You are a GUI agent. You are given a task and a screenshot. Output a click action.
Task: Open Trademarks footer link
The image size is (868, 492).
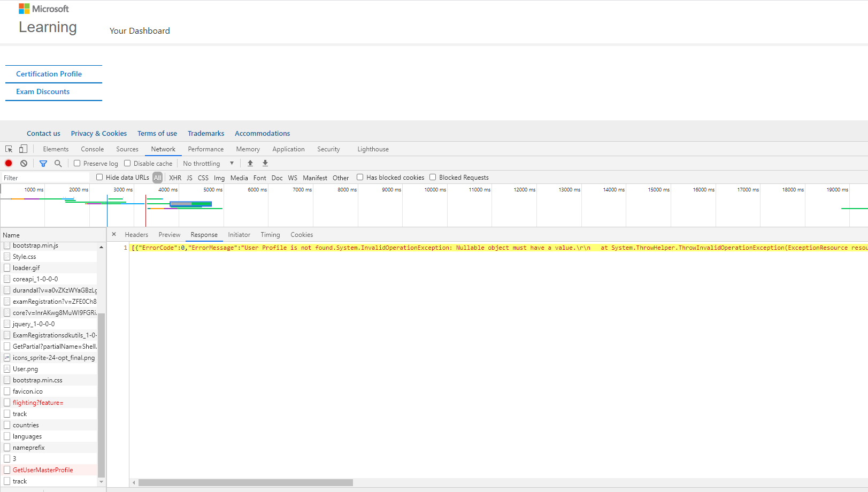pos(206,133)
